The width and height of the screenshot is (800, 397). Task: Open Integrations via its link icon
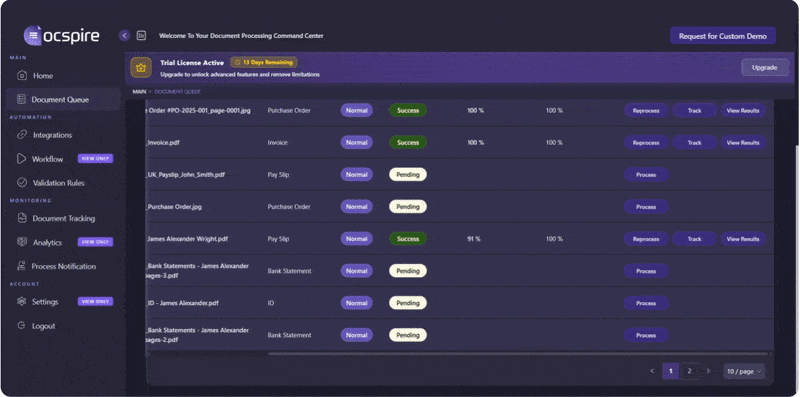22,135
